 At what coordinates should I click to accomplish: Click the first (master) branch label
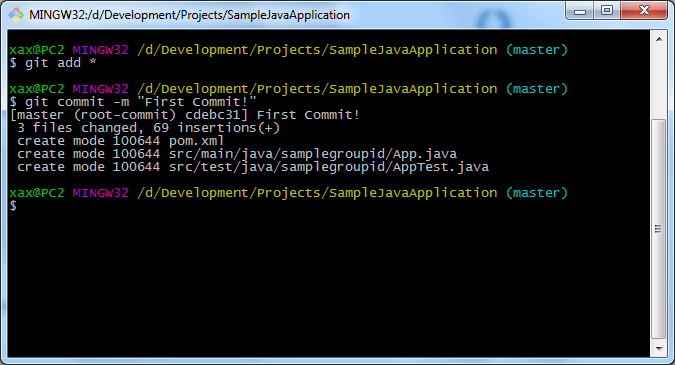[537, 50]
